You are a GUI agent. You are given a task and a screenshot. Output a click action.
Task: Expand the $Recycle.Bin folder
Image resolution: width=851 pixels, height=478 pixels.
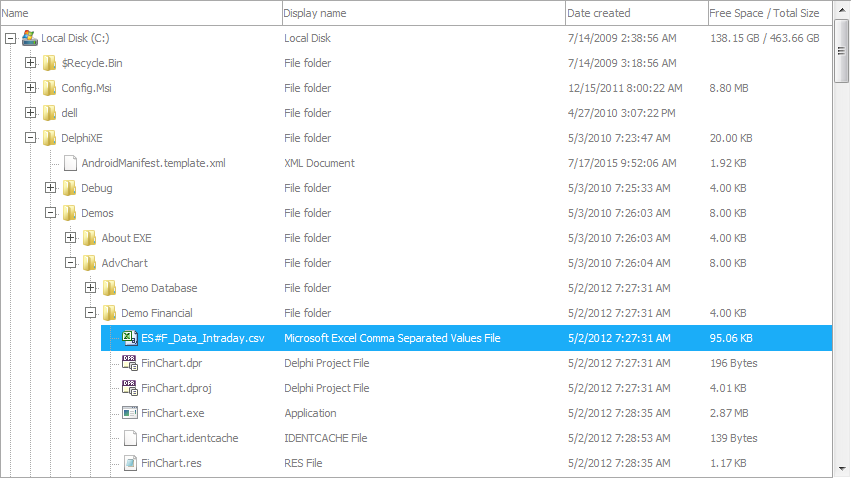coord(30,63)
